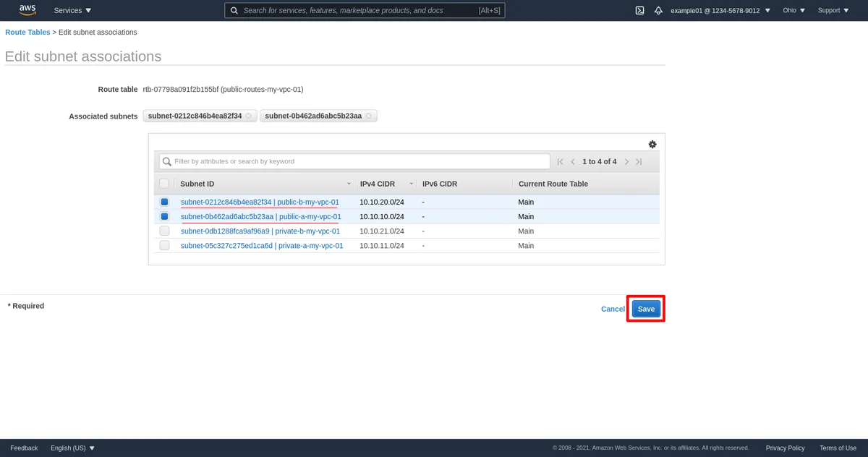
Task: Open the notifications bell icon
Action: click(658, 11)
